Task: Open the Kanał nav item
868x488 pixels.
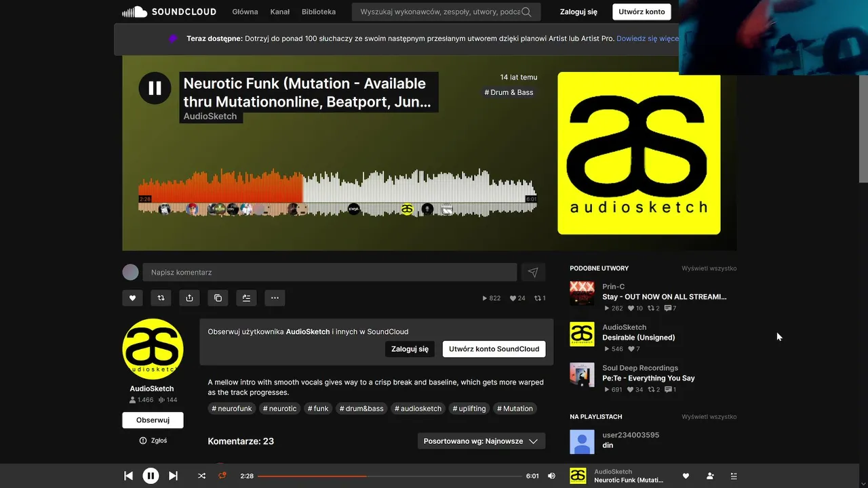Action: pos(279,12)
